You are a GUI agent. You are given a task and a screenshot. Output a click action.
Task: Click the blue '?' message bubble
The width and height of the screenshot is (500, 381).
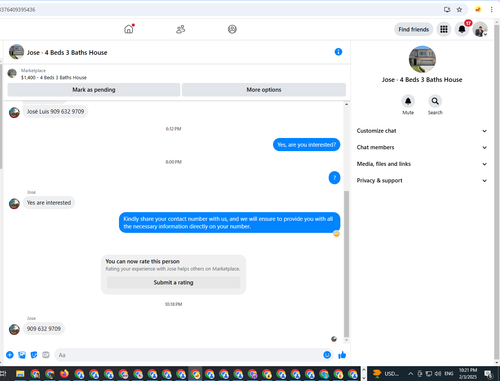click(x=334, y=178)
